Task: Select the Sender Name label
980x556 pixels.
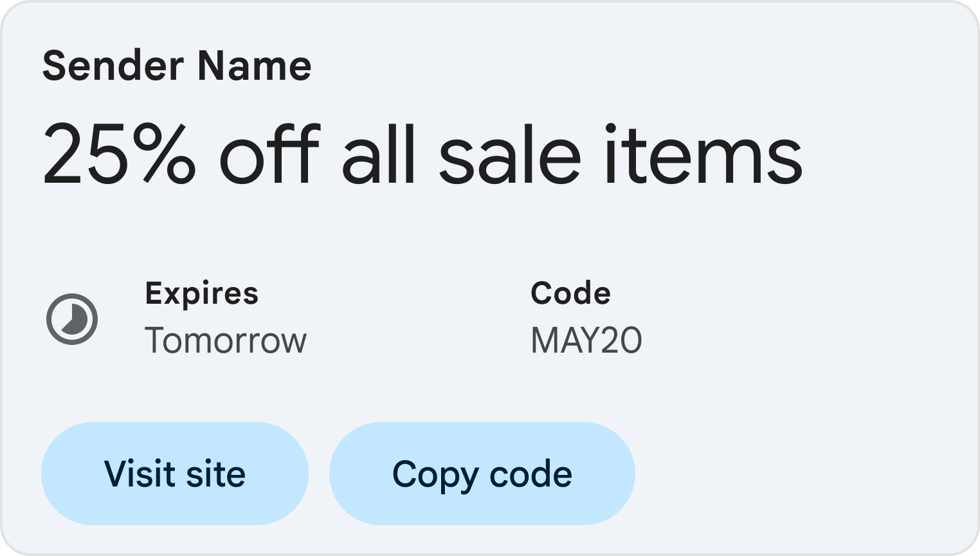Action: 177,64
